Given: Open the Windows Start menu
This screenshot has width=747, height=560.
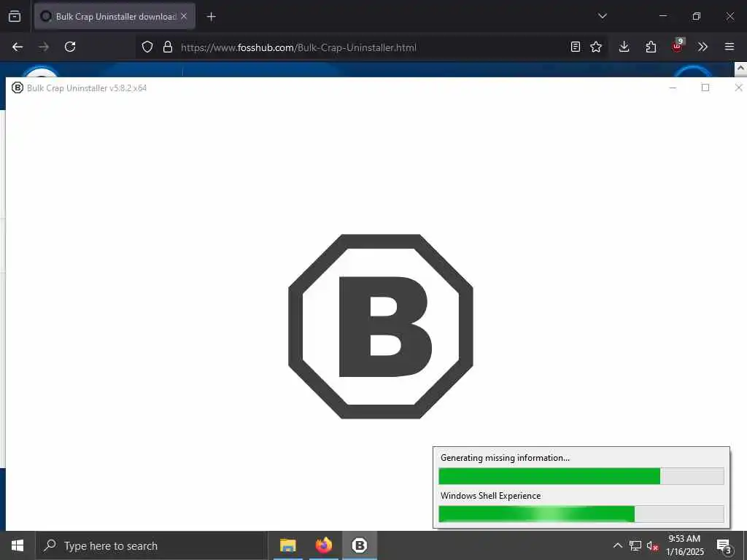Looking at the screenshot, I should [18, 545].
